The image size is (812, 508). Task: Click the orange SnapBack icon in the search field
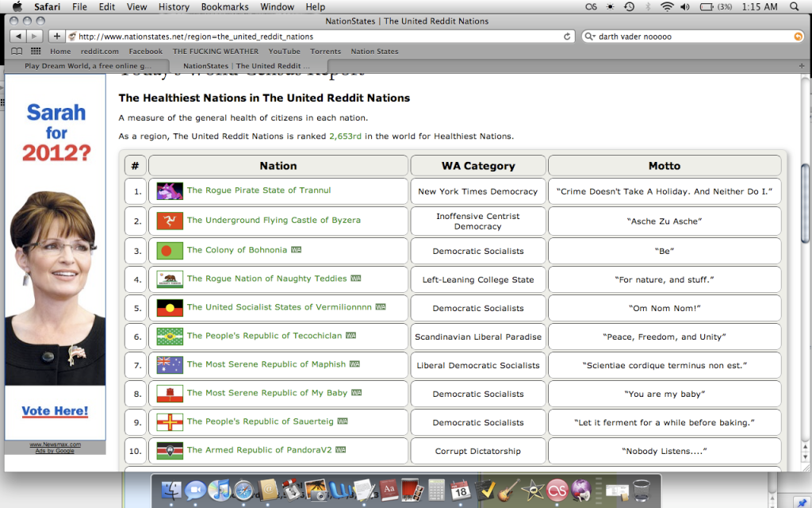click(798, 37)
